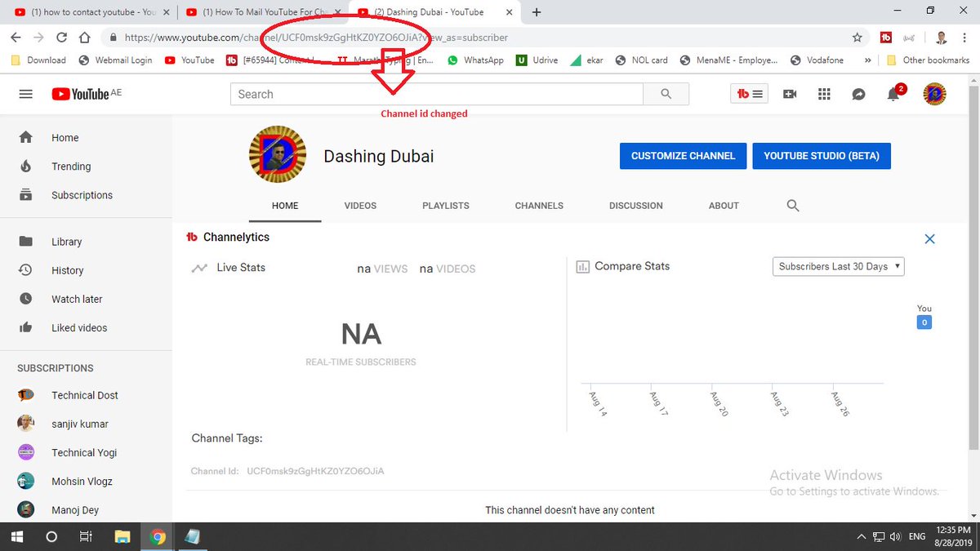The width and height of the screenshot is (980, 551).
Task: Show more bookmarks with the chevron
Action: click(x=866, y=60)
